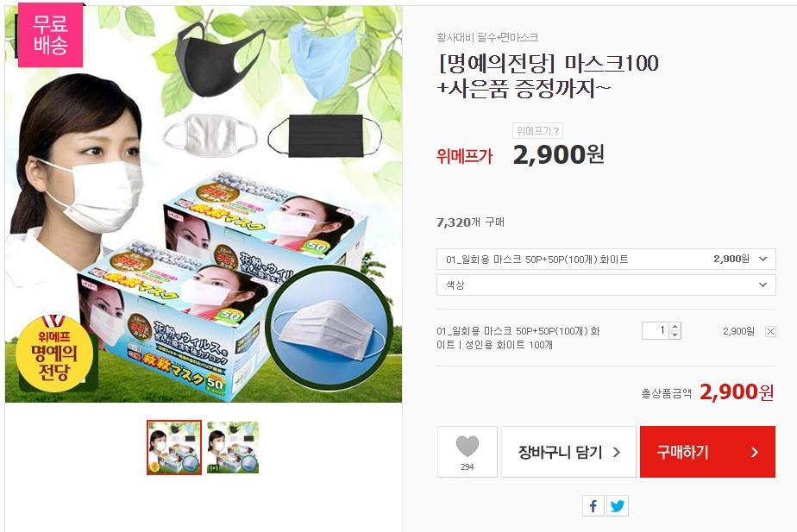Screen dimensions: 797x532
Task: Click the 황사대비 필수+면마스크 category text
Action: pyautogui.click(x=487, y=37)
